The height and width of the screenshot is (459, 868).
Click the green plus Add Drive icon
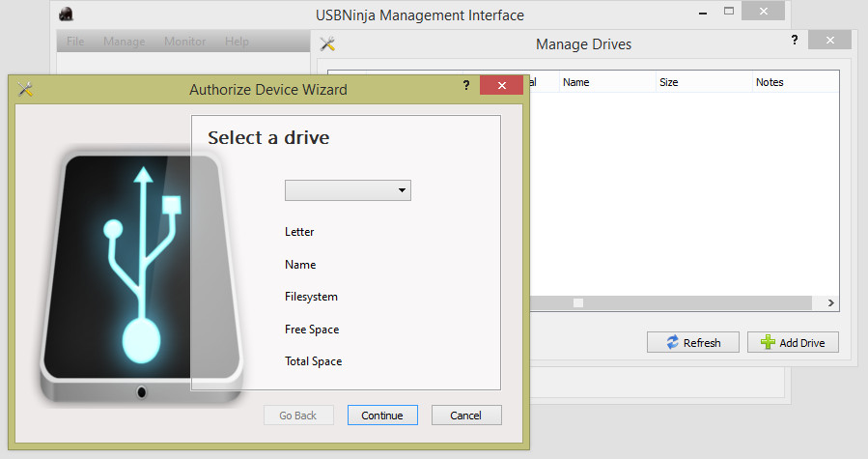[x=768, y=342]
